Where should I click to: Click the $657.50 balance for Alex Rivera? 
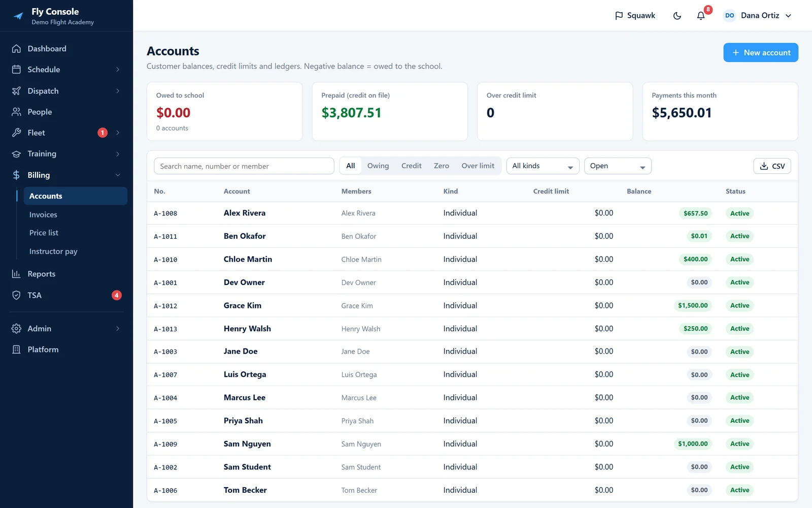(x=695, y=213)
